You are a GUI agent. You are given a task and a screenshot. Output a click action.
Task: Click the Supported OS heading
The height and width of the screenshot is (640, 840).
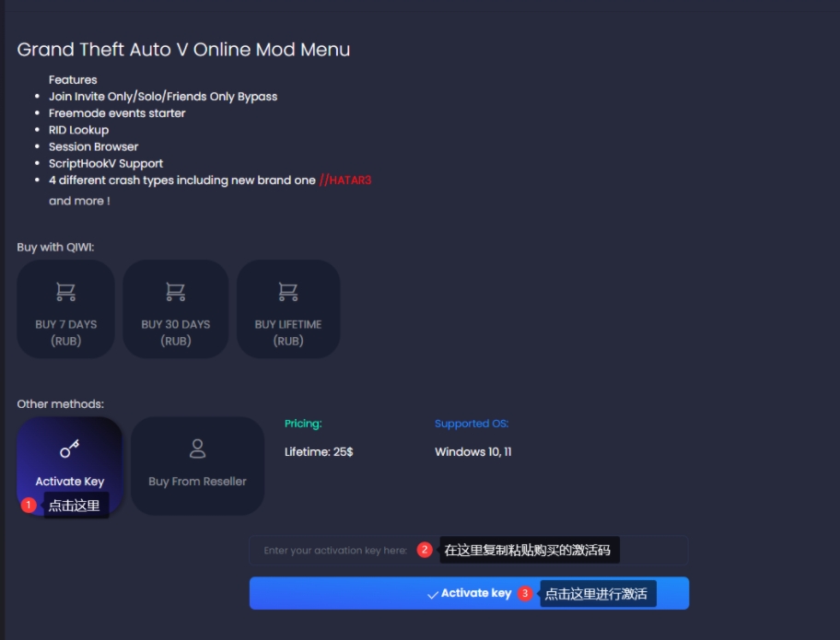(472, 423)
